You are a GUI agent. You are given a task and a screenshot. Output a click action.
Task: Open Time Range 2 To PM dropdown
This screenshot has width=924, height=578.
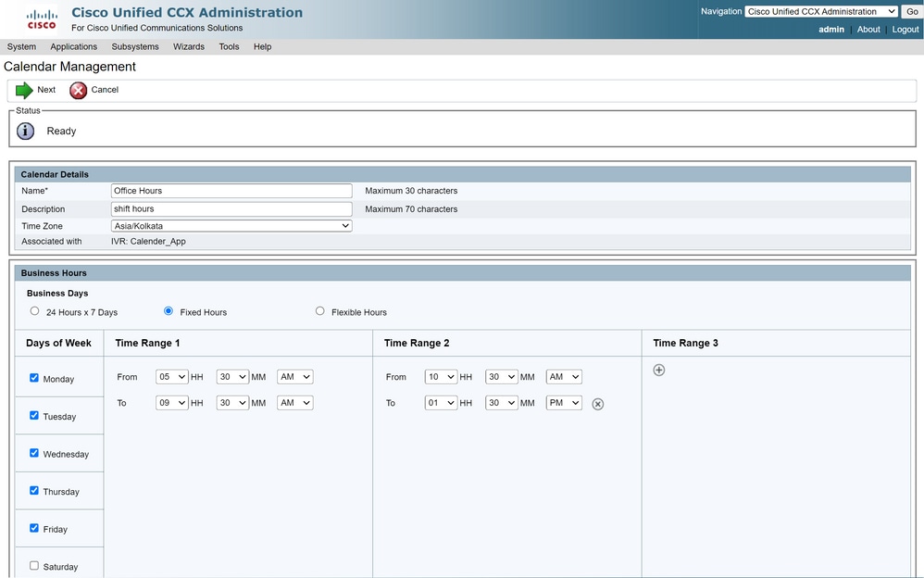click(x=564, y=403)
